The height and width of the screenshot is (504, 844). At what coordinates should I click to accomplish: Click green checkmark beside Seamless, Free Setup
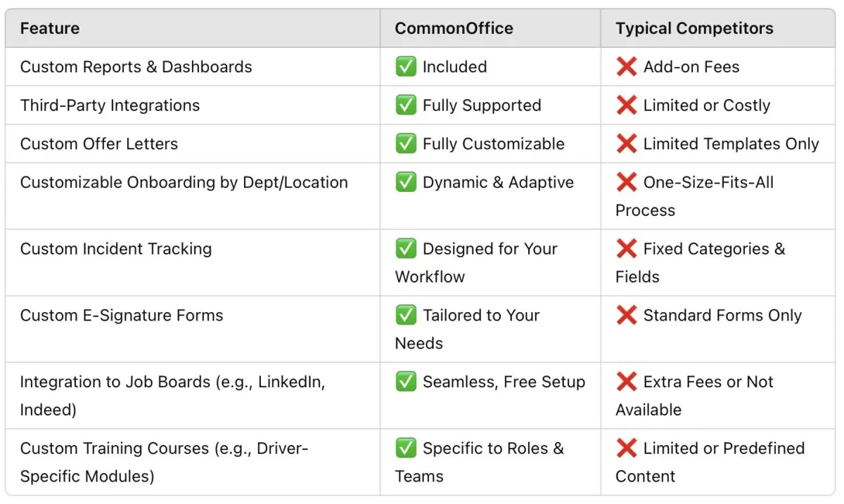click(406, 382)
